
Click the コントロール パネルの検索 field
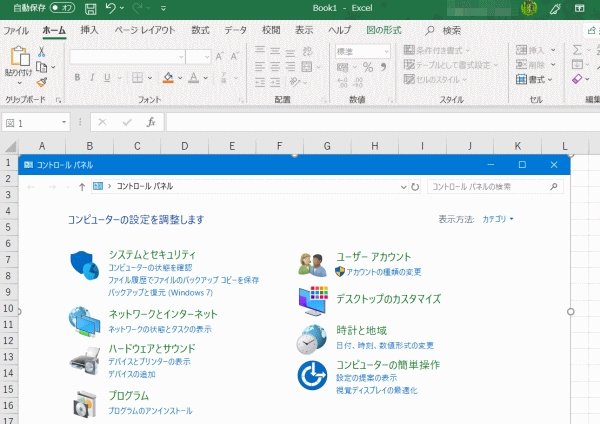point(495,187)
